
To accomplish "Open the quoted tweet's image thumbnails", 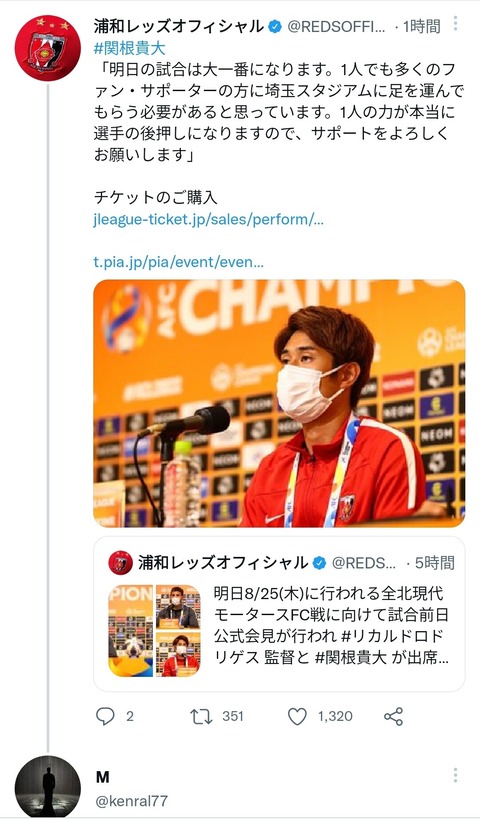I will pyautogui.click(x=154, y=630).
